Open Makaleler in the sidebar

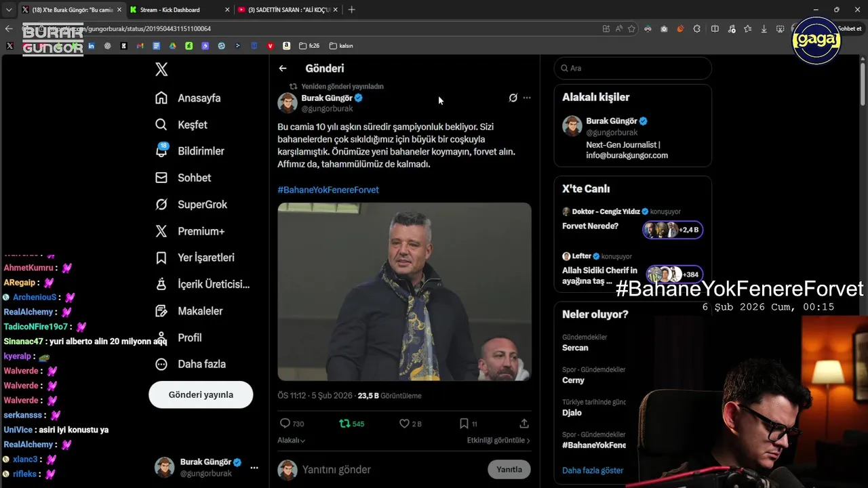pos(189,311)
